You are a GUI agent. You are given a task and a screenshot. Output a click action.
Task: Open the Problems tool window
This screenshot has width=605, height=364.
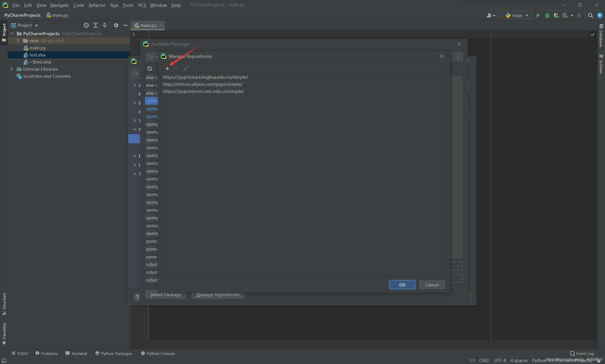pos(47,353)
